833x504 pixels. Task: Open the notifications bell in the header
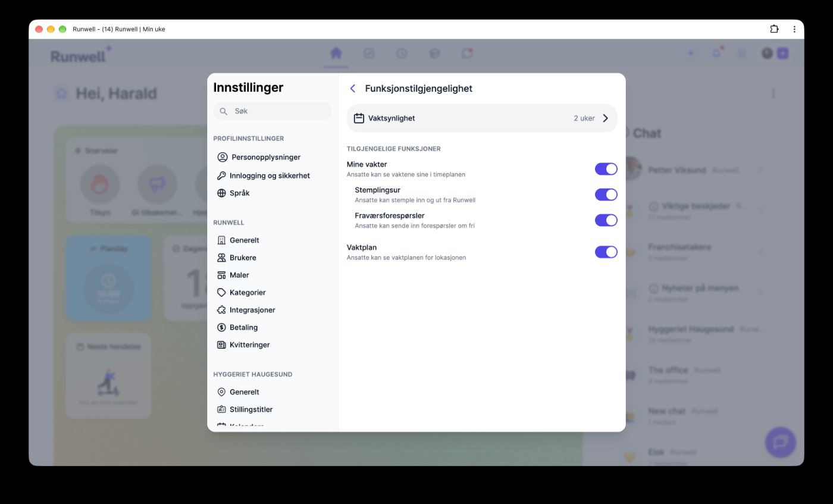(717, 53)
